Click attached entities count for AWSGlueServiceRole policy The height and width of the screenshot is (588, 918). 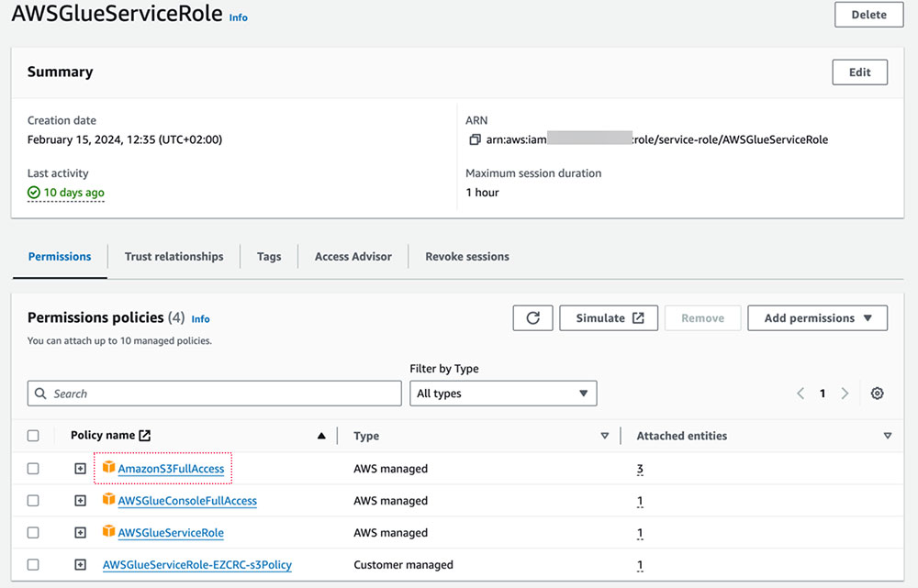640,533
